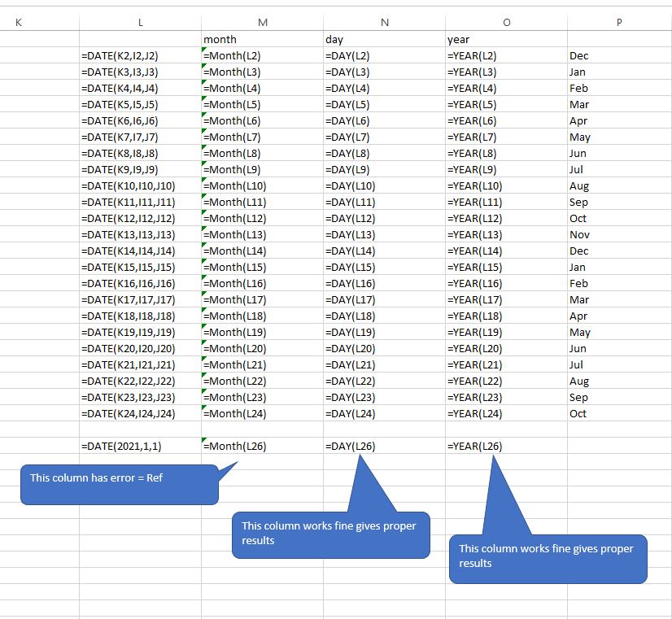672x619 pixels.
Task: Select cell with =Month(L17)
Action: [262, 300]
